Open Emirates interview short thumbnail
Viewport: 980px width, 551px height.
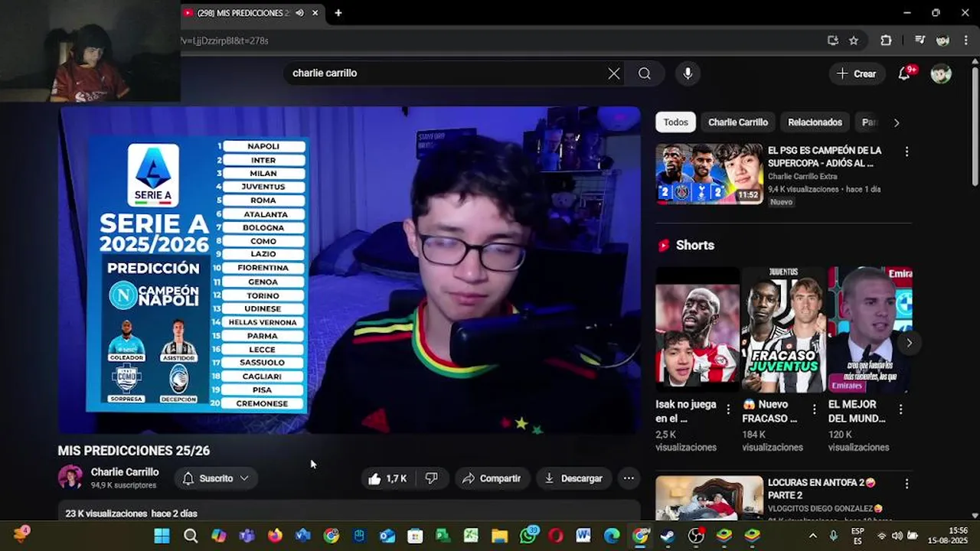pos(870,330)
